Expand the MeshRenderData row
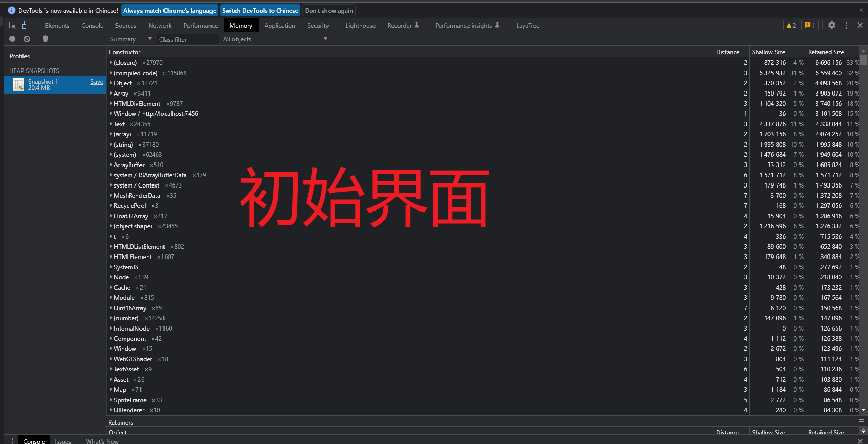This screenshot has width=868, height=444. click(x=111, y=195)
